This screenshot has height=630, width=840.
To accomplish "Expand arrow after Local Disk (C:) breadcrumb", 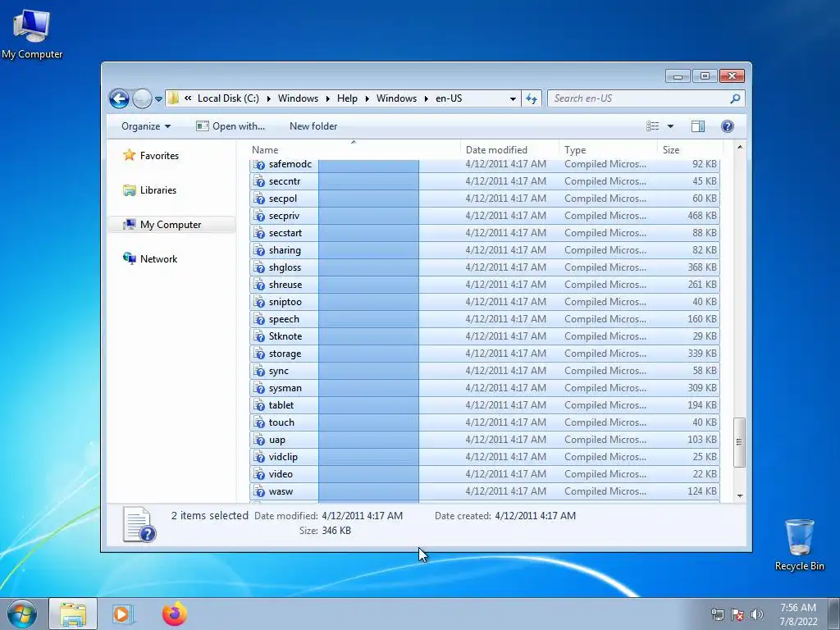I will tap(268, 99).
